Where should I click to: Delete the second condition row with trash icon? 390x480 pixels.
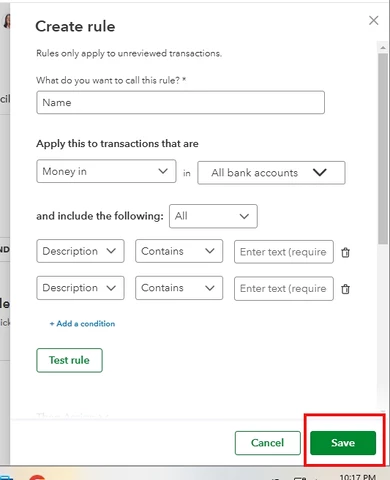click(345, 289)
